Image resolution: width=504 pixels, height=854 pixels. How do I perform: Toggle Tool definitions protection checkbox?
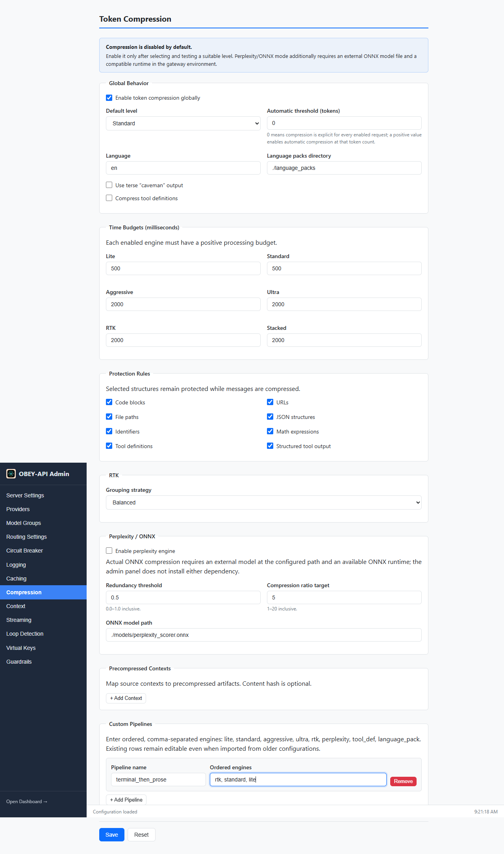(109, 446)
